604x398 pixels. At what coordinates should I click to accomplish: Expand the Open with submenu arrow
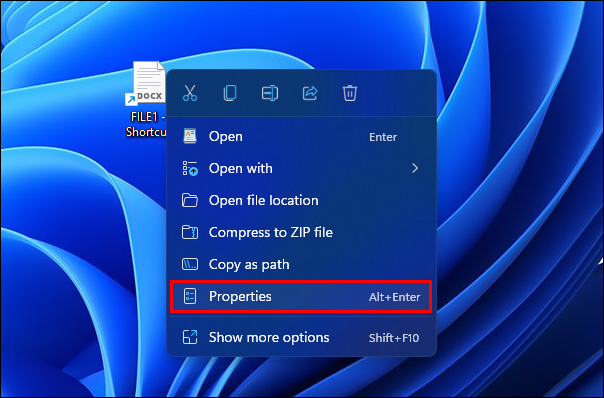pos(415,168)
